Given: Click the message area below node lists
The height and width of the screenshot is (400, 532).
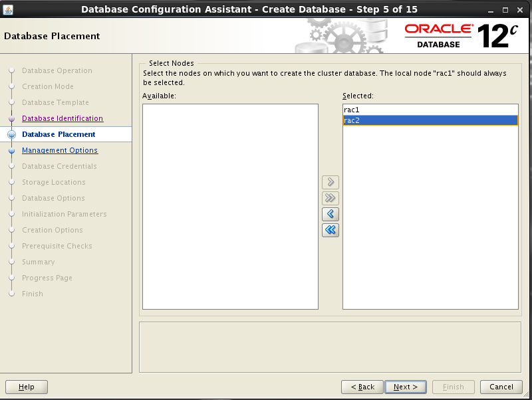Looking at the screenshot, I should (330, 347).
